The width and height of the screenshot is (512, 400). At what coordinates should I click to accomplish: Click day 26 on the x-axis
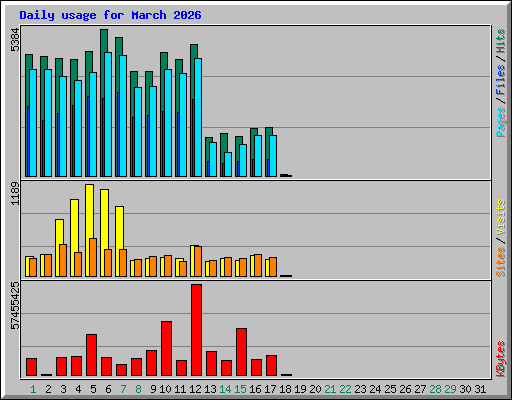405,389
